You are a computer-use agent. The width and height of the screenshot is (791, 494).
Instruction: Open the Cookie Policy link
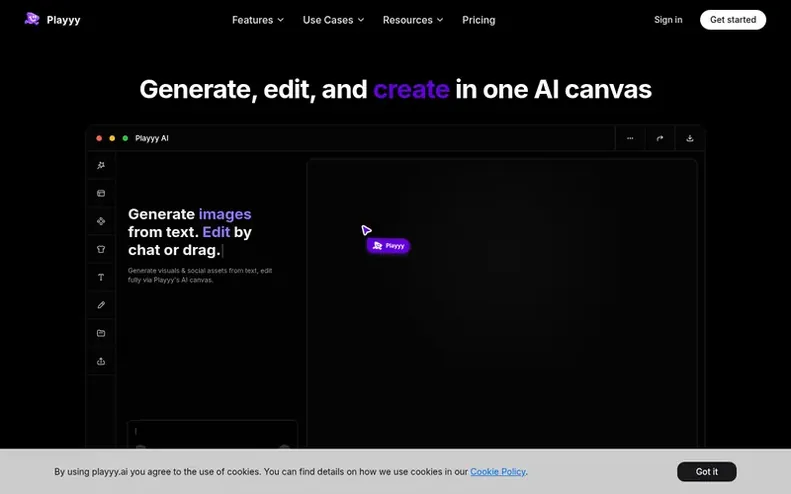pos(498,471)
